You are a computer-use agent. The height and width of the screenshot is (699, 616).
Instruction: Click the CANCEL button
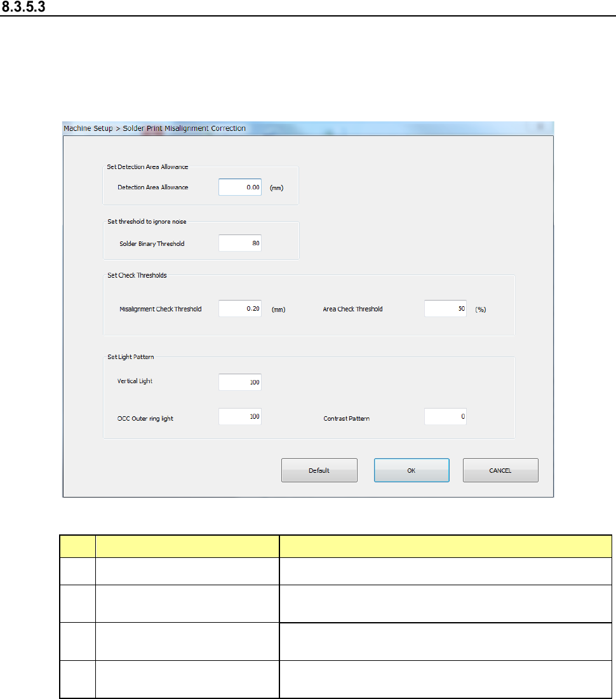click(x=500, y=470)
